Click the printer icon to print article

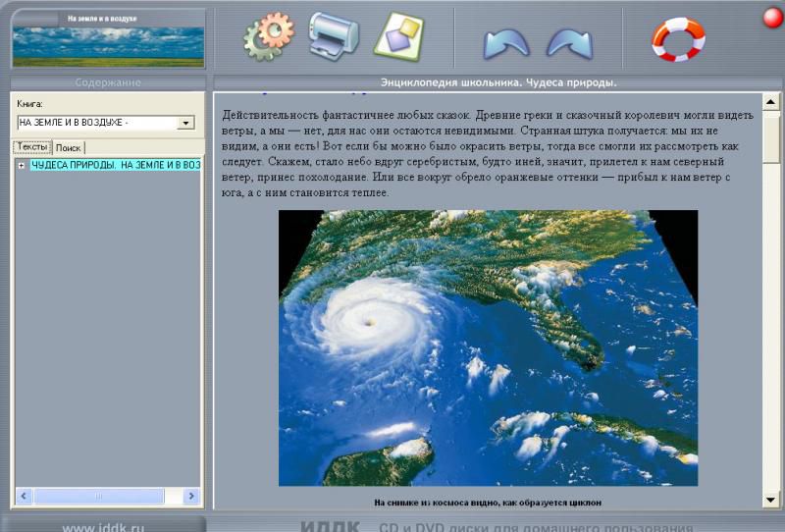click(334, 36)
